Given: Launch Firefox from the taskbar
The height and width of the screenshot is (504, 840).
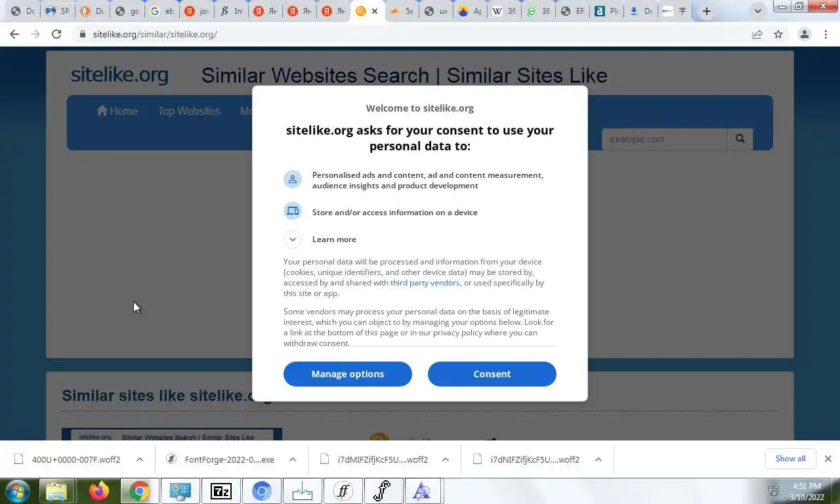Looking at the screenshot, I should (x=99, y=491).
